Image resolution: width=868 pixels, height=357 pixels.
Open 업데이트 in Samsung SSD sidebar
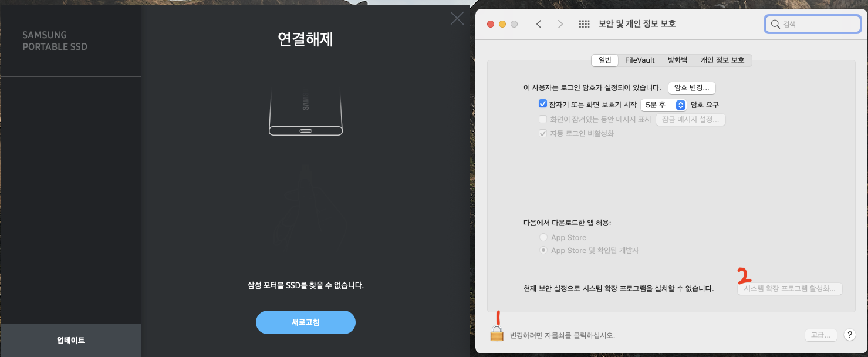click(x=71, y=341)
